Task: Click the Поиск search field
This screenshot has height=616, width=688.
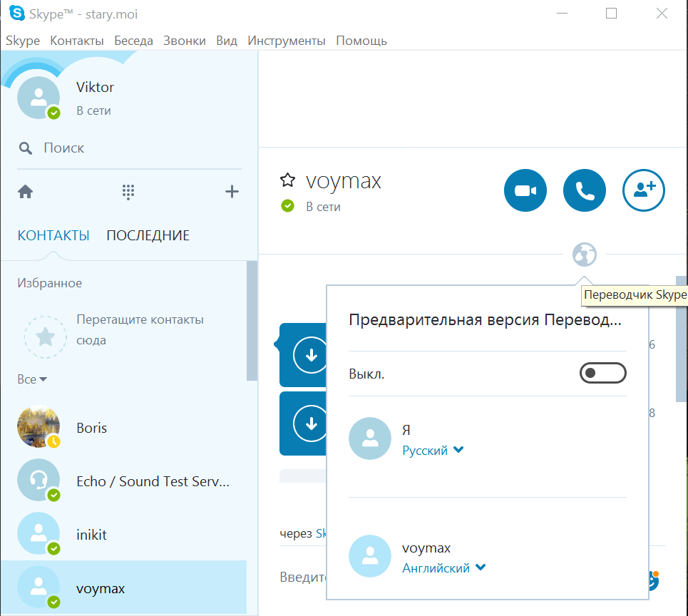Action: pos(130,148)
